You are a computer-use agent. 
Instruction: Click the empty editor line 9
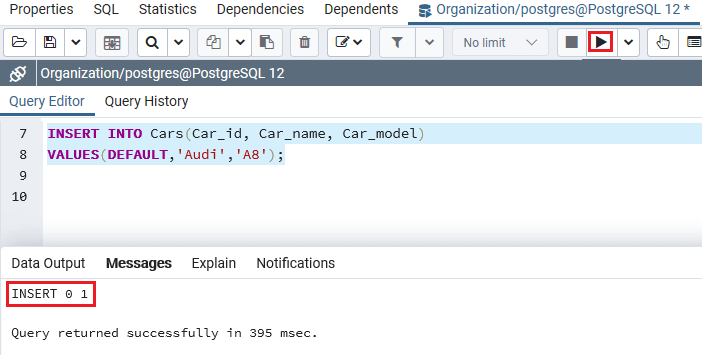(x=372, y=176)
